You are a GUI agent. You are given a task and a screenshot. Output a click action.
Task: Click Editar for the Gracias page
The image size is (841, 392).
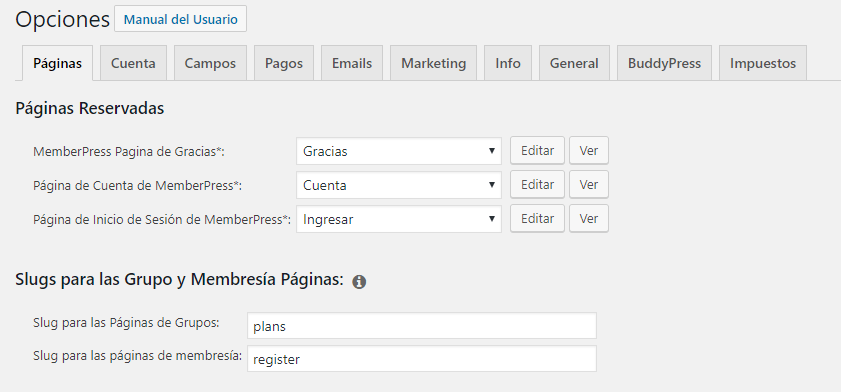(537, 151)
